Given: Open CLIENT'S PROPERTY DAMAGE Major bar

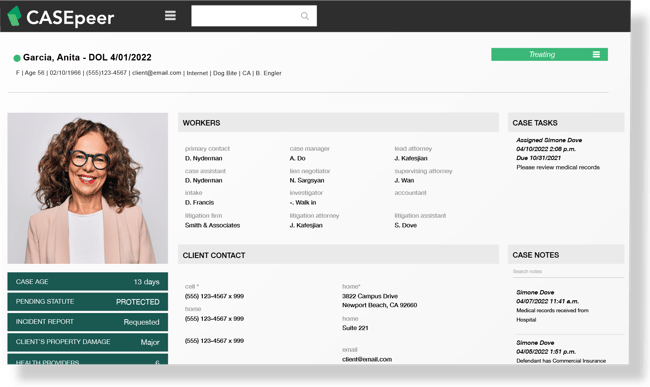Looking at the screenshot, I should 87,342.
